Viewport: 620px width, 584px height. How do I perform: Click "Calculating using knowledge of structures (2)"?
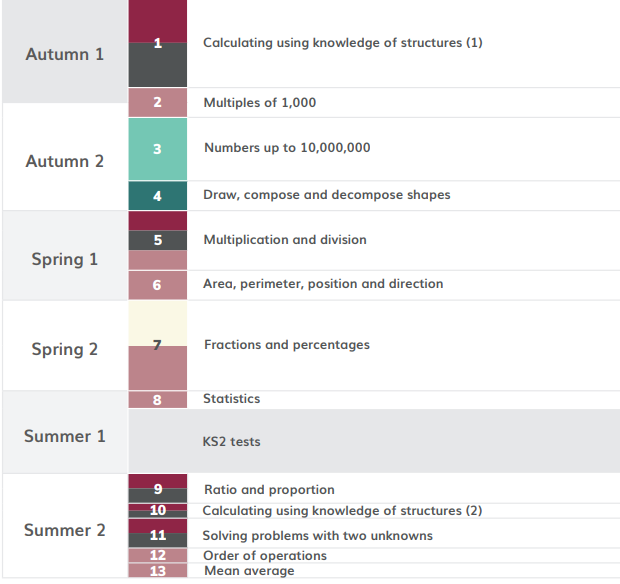tap(342, 511)
